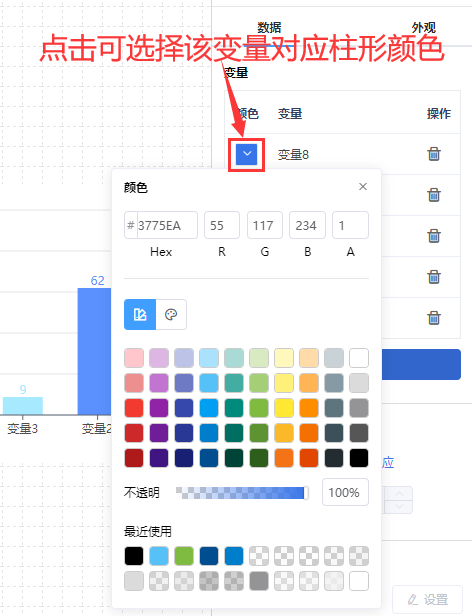The width and height of the screenshot is (472, 616).
Task: Open the 外观 tab
Action: [424, 28]
